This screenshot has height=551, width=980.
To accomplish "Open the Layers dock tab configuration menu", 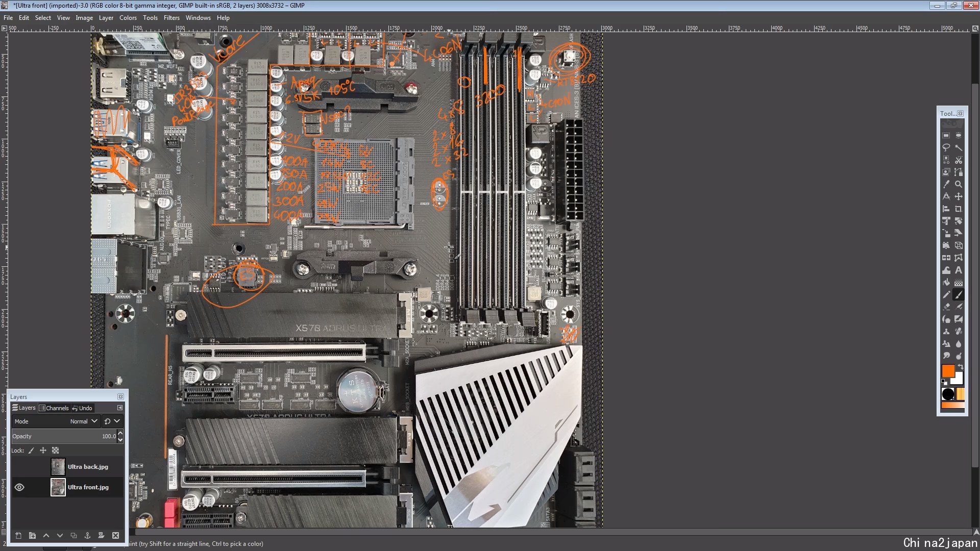I will click(120, 408).
